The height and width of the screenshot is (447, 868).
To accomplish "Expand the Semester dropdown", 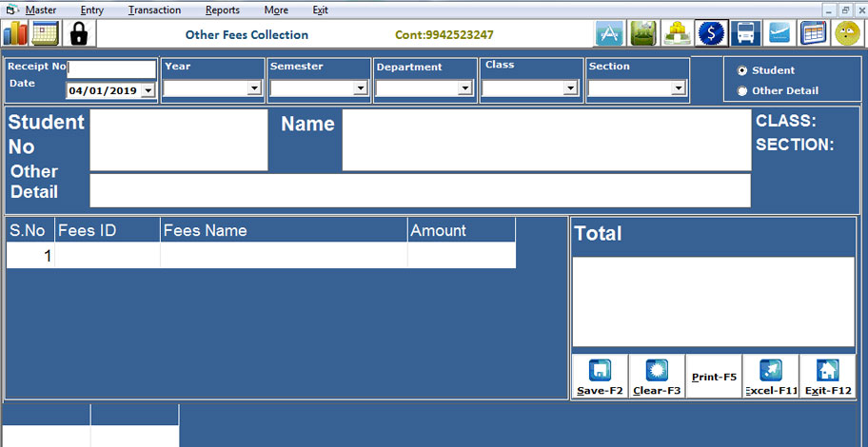I will (x=361, y=87).
